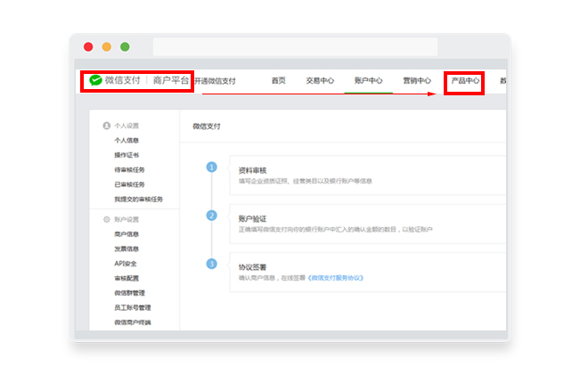Click the 账户验证 step title

point(253,219)
